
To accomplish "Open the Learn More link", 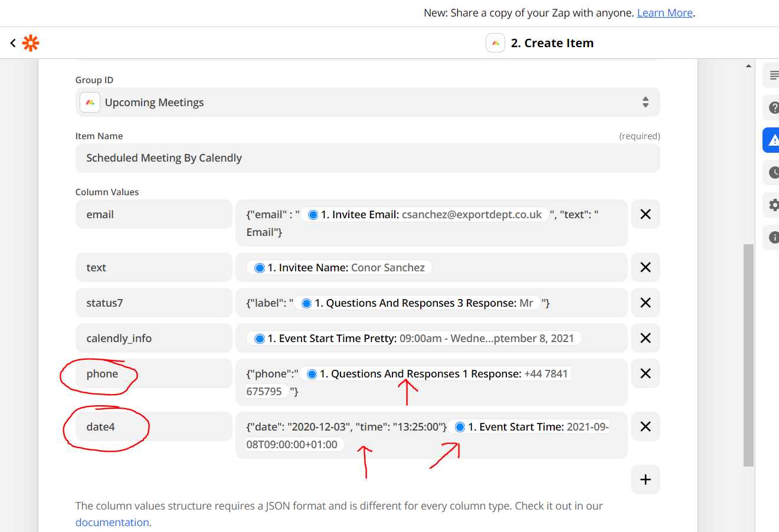I will (x=665, y=13).
